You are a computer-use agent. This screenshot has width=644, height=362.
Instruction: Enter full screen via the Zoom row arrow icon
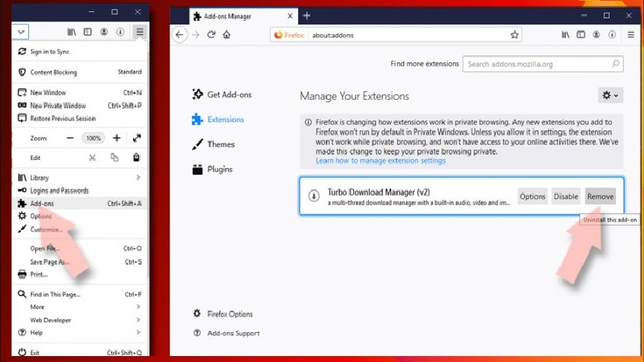(137, 138)
